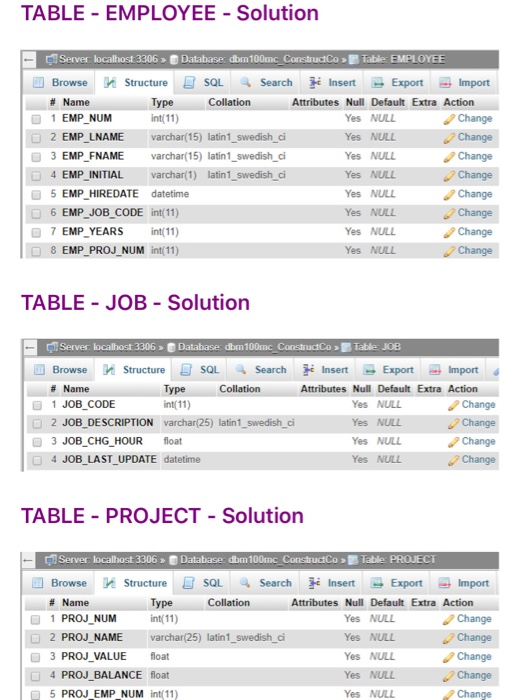Tick checkbox for PROJ_VALUE column

(x=35, y=657)
